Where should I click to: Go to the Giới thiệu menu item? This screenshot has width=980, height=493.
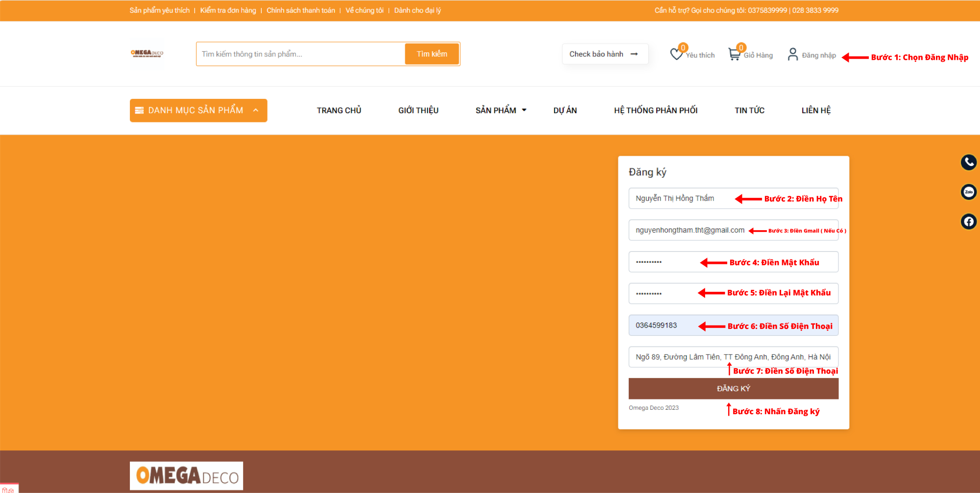coord(418,111)
